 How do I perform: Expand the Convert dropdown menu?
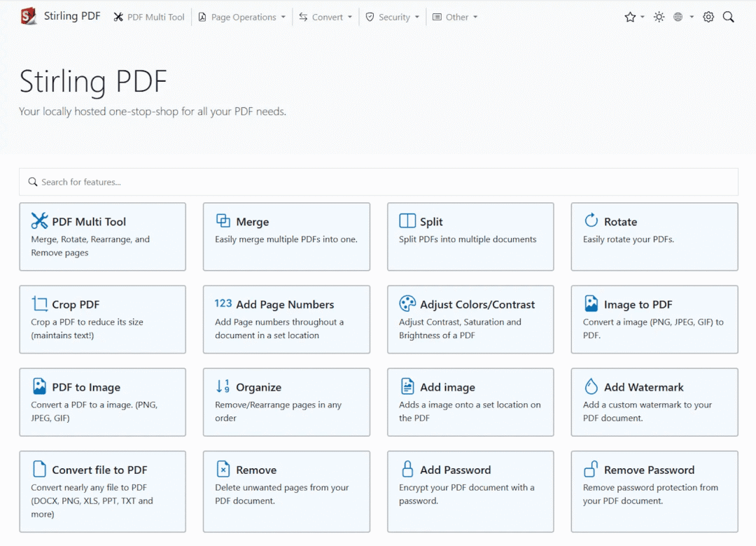(x=325, y=17)
